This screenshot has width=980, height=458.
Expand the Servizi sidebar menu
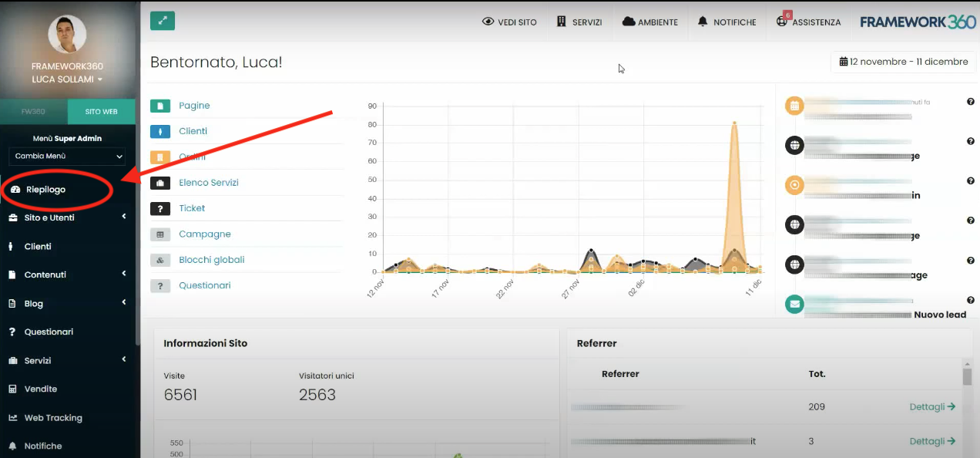pyautogui.click(x=67, y=361)
